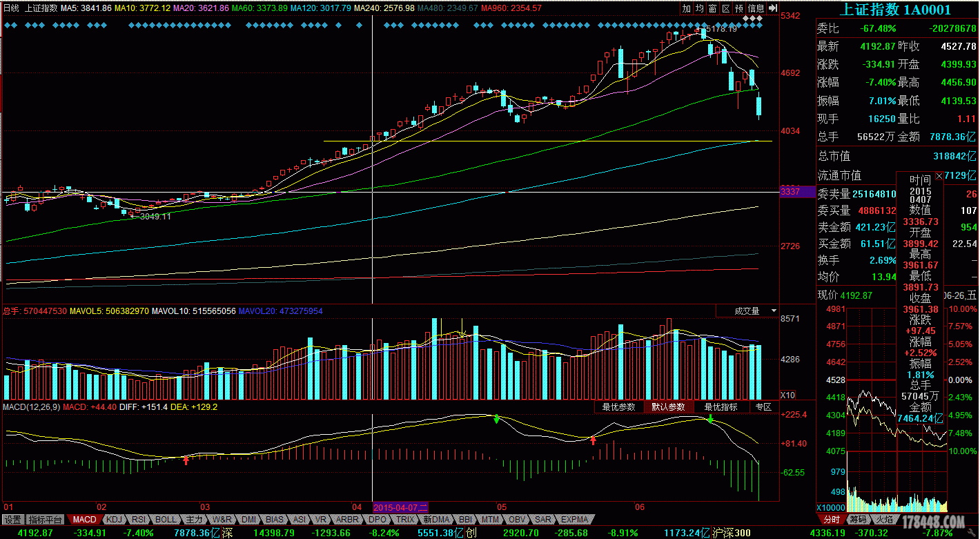Viewport: 980px width, 539px height.
Task: Select 最优指标 option
Action: pos(721,407)
